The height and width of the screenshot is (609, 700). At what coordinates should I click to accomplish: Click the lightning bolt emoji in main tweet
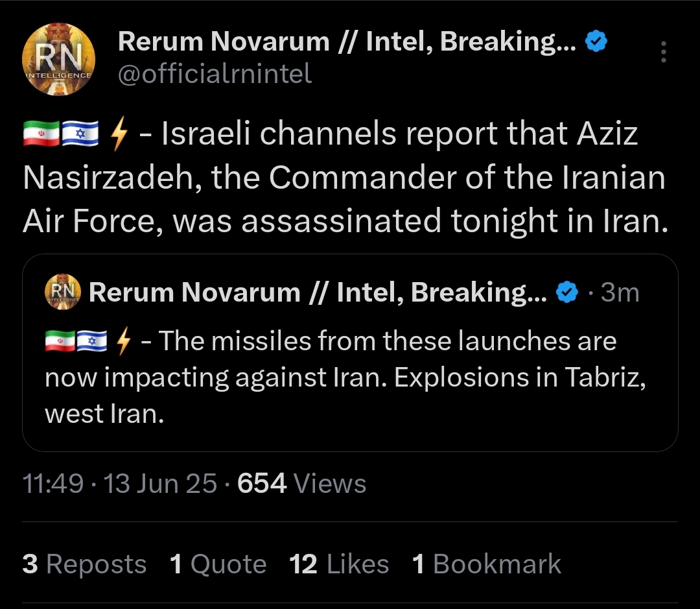(x=119, y=133)
